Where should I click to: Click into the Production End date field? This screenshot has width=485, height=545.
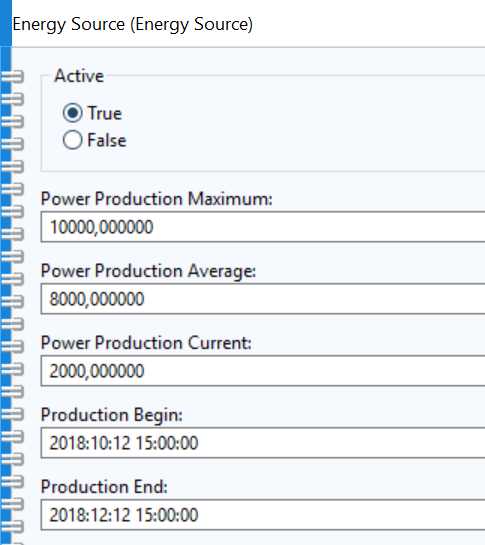pos(263,515)
